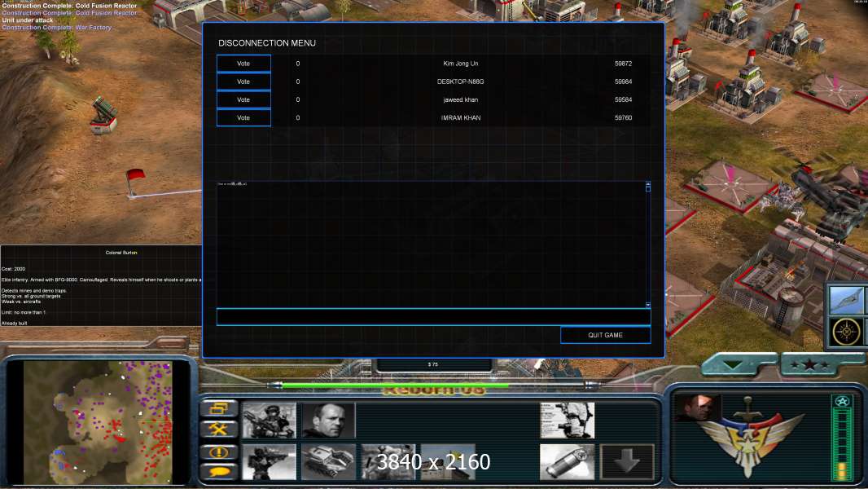The image size is (868, 489).
Task: Select the Colonel Burton bald man portrait
Action: 328,421
